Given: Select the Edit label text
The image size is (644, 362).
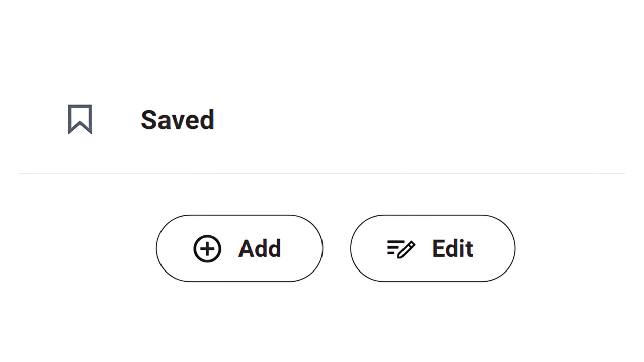Looking at the screenshot, I should pyautogui.click(x=452, y=248).
